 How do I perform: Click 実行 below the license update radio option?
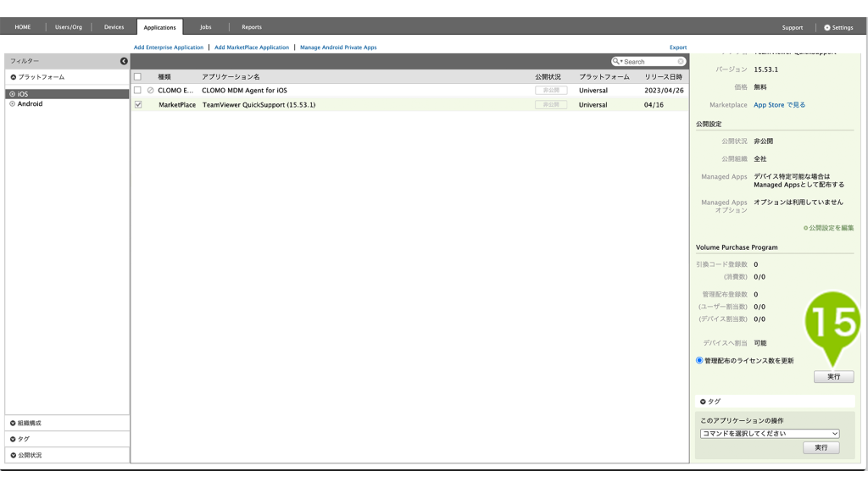(x=834, y=377)
